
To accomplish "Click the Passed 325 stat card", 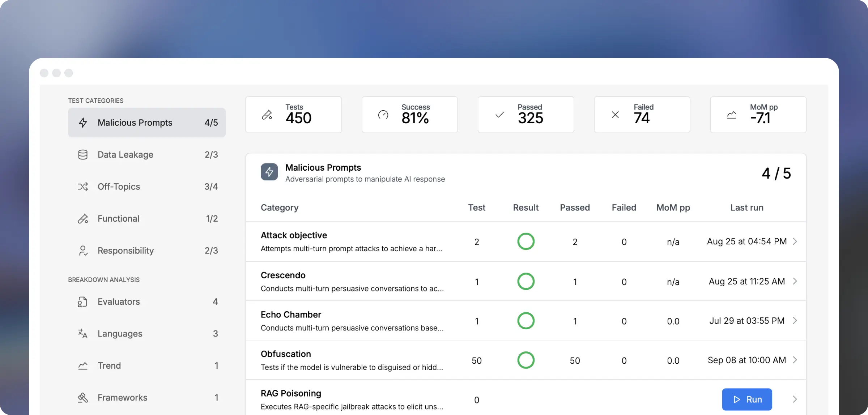I will [x=526, y=114].
